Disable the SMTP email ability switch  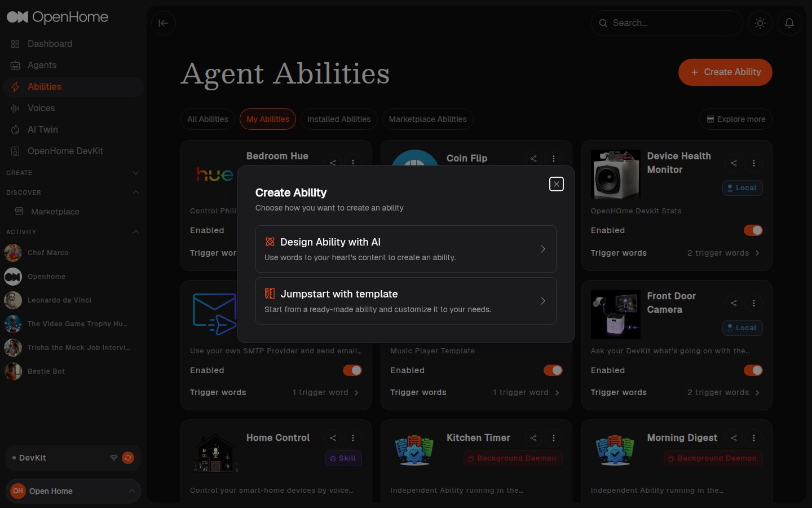[352, 370]
